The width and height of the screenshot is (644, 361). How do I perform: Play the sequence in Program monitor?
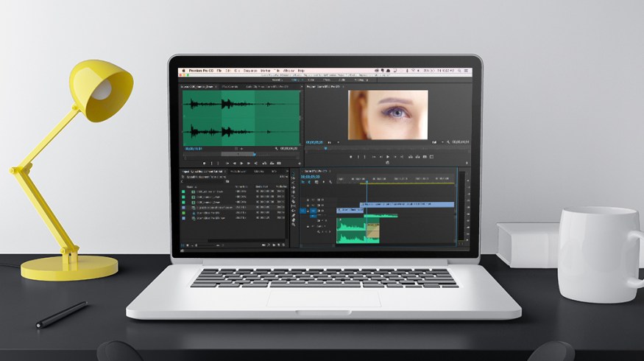click(388, 157)
